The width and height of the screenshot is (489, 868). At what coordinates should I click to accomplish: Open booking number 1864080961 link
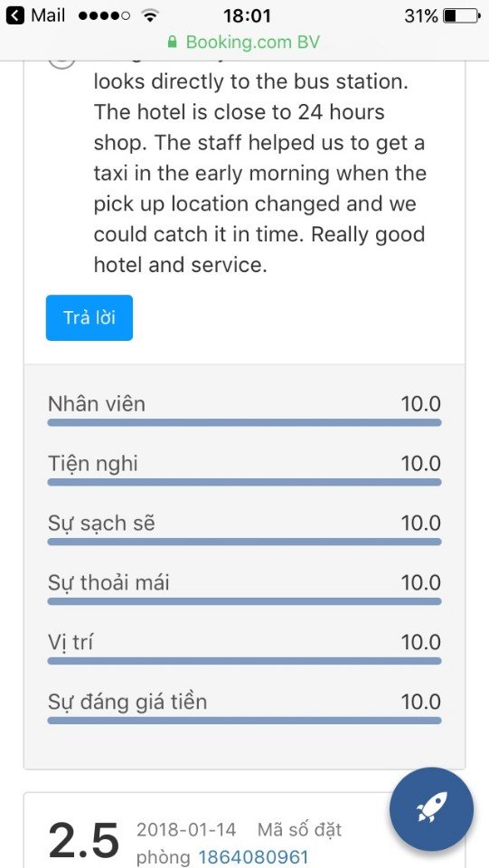pyautogui.click(x=253, y=856)
